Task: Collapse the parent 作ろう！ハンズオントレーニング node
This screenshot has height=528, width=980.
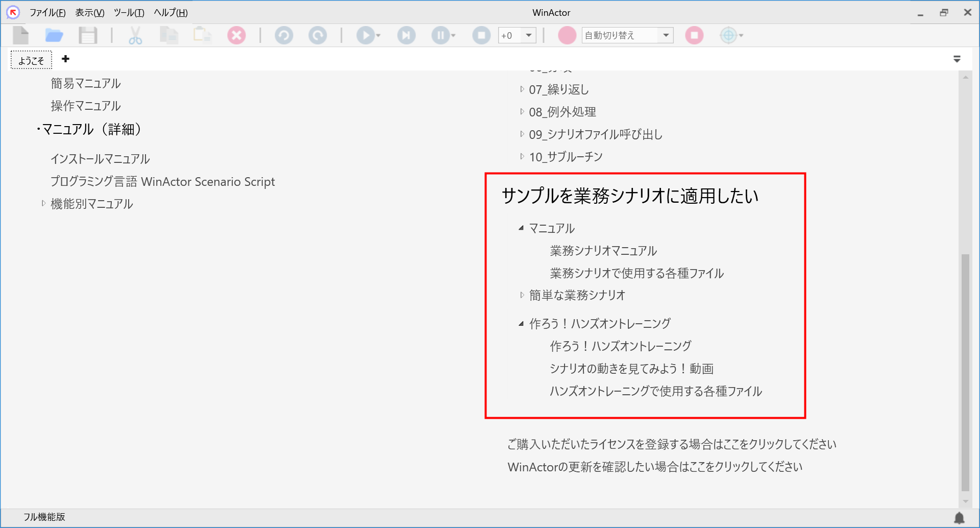Action: [x=521, y=323]
